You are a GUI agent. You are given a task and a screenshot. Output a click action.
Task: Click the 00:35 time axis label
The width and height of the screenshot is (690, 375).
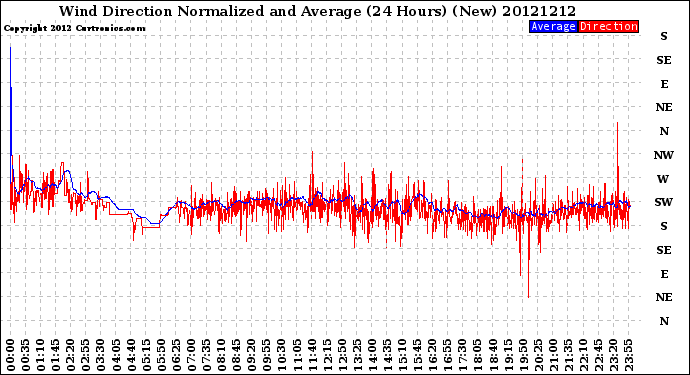click(26, 355)
